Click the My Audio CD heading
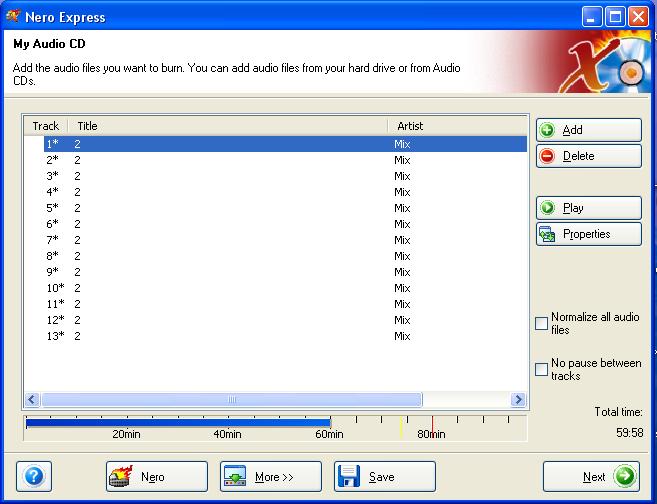Viewport: 657px width, 504px height. [49, 44]
